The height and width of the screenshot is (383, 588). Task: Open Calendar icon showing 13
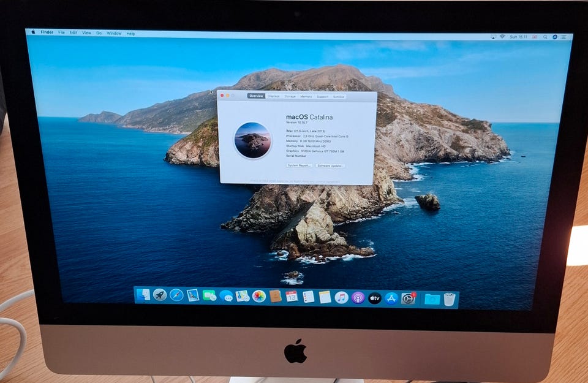tap(292, 297)
